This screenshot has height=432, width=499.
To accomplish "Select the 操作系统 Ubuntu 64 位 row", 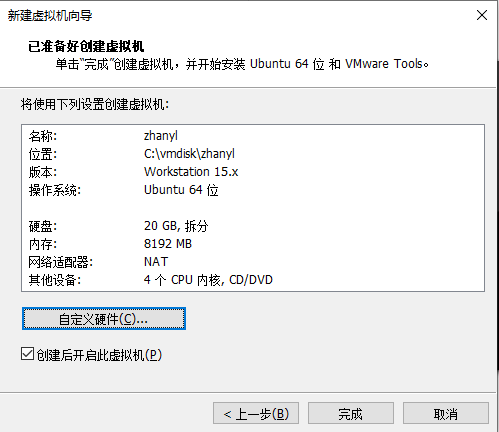I will (253, 190).
